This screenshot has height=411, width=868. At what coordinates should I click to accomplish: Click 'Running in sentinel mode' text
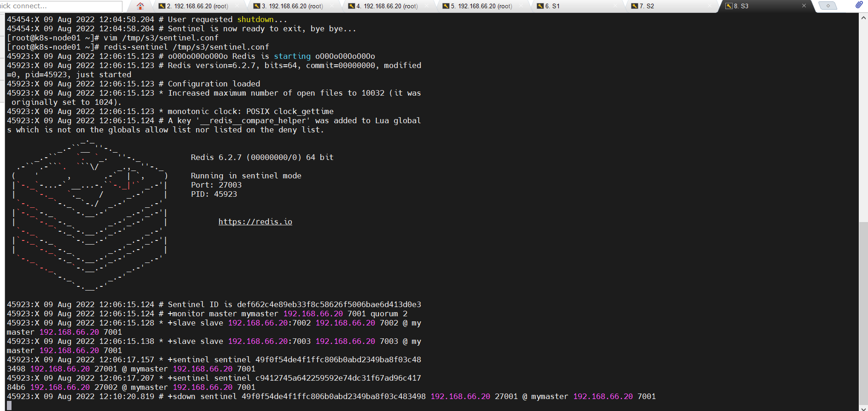[246, 176]
